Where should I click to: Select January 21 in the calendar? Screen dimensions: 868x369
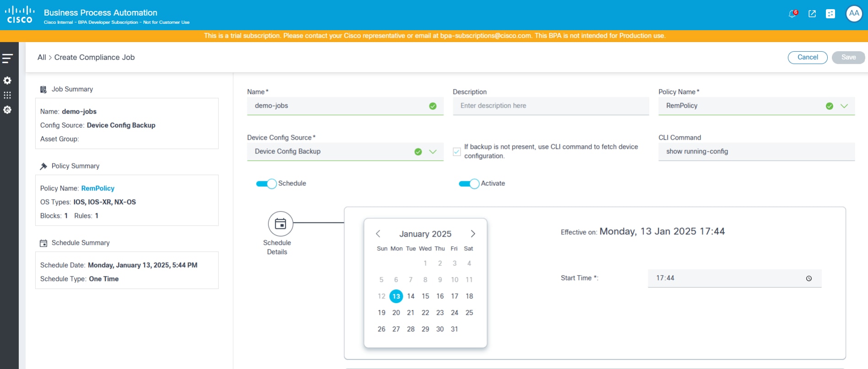[x=411, y=313]
